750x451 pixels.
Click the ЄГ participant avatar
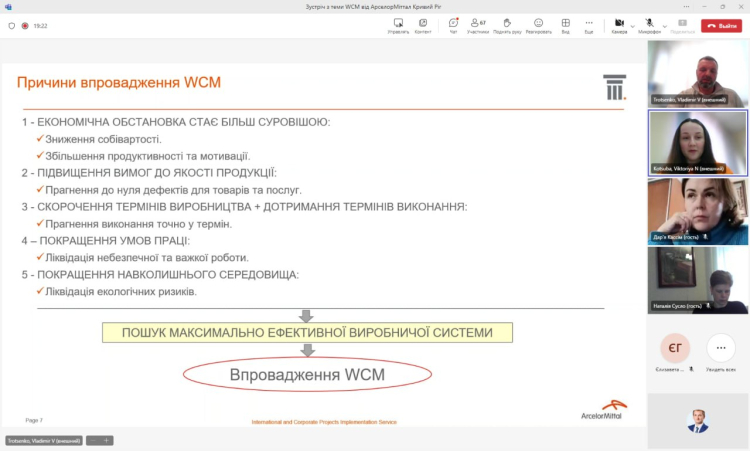point(673,347)
